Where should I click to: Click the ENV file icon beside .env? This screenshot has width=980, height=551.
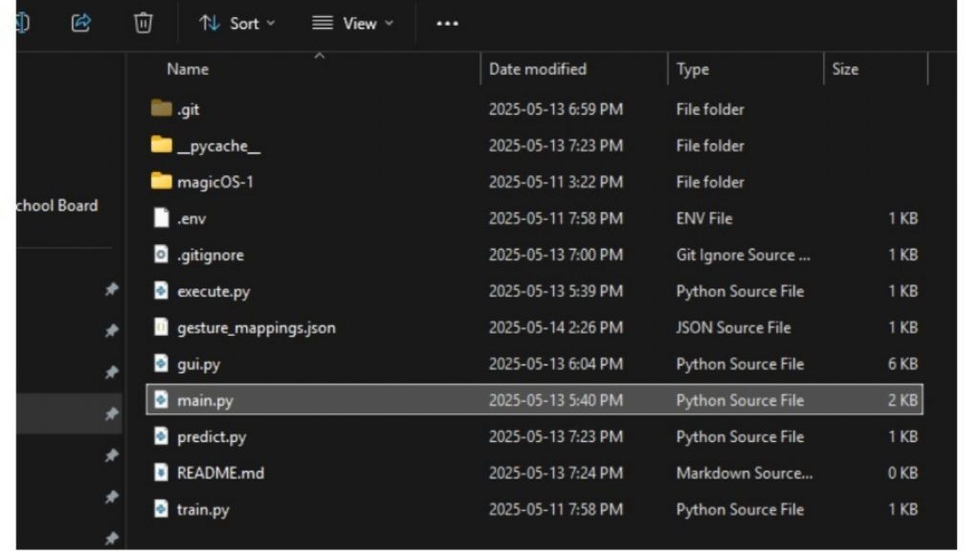(x=161, y=218)
